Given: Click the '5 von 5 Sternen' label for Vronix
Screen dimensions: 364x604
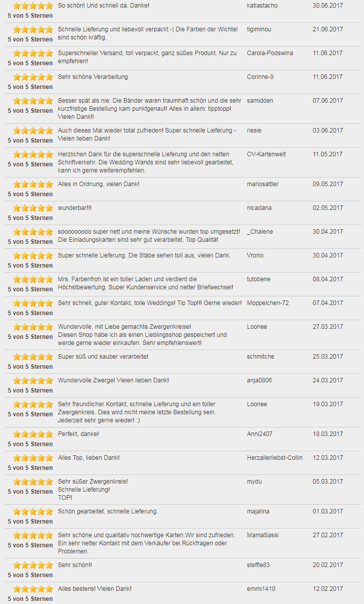Looking at the screenshot, I should pos(30,266).
